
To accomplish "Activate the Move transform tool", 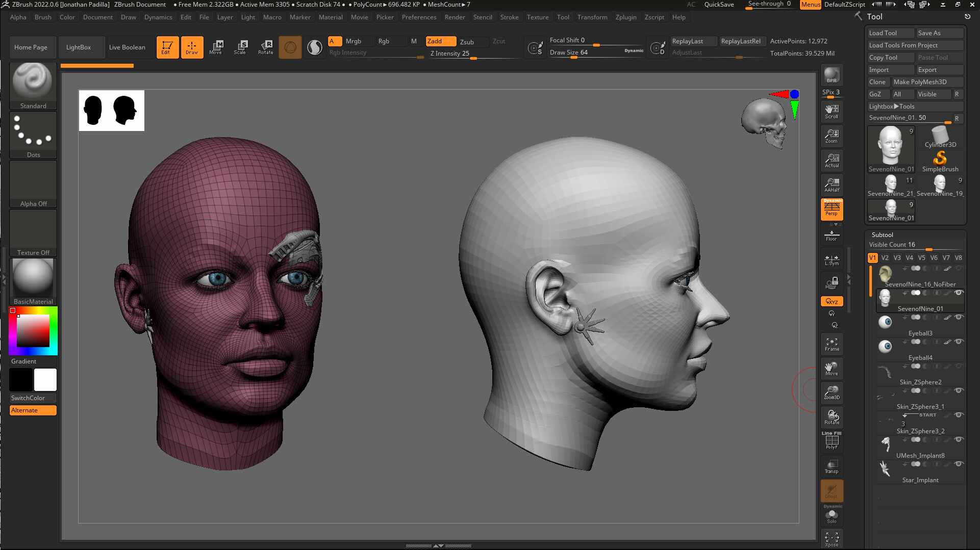I will (x=216, y=47).
